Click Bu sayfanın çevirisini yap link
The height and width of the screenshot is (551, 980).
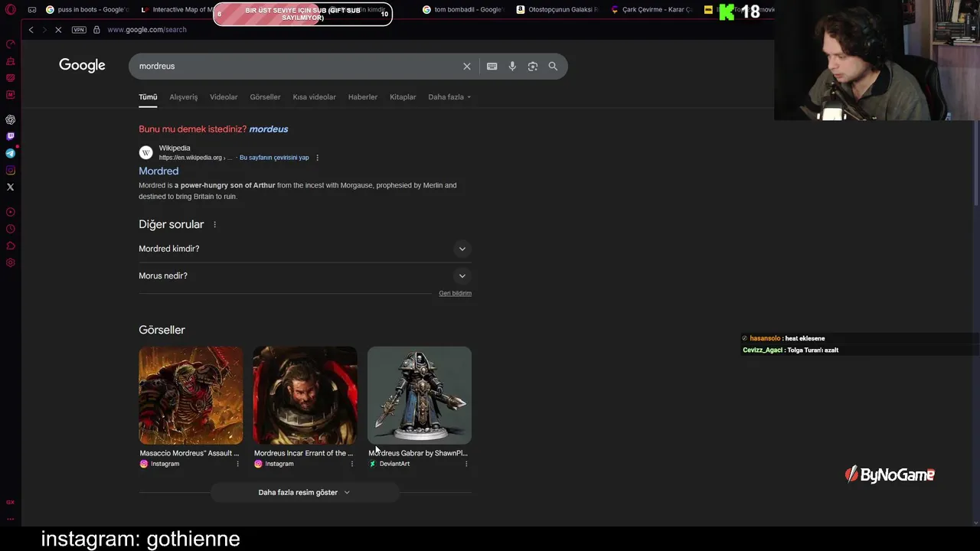[274, 158]
